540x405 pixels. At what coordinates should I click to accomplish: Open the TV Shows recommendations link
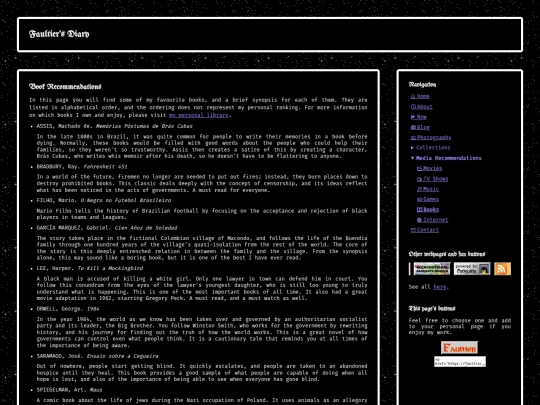(433, 179)
